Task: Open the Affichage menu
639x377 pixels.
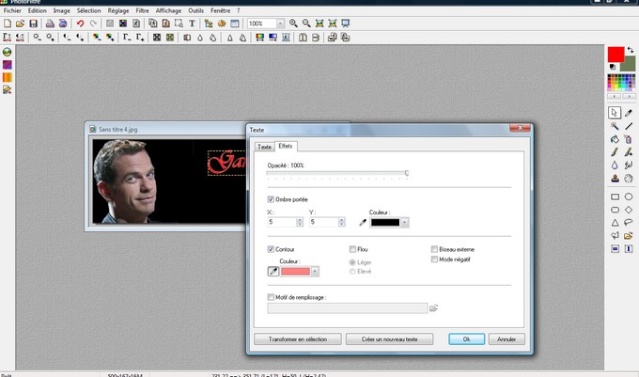Action: click(168, 11)
